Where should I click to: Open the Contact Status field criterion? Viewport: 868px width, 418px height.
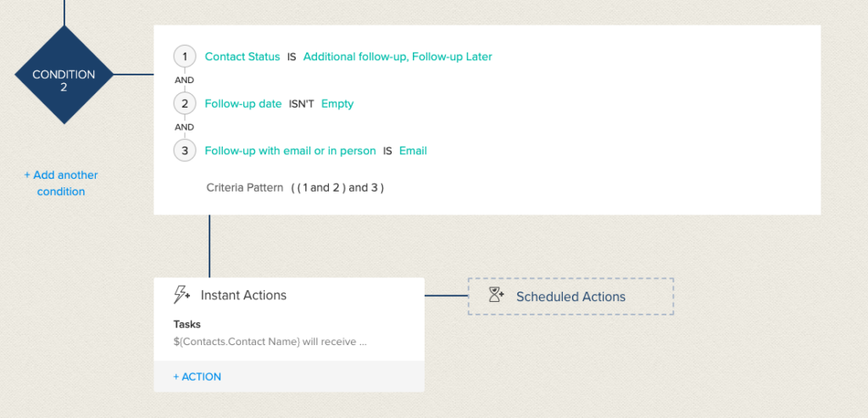point(242,57)
